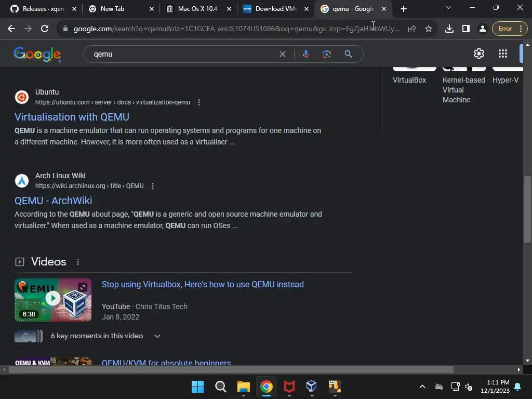Clear the search box text

[x=282, y=54]
